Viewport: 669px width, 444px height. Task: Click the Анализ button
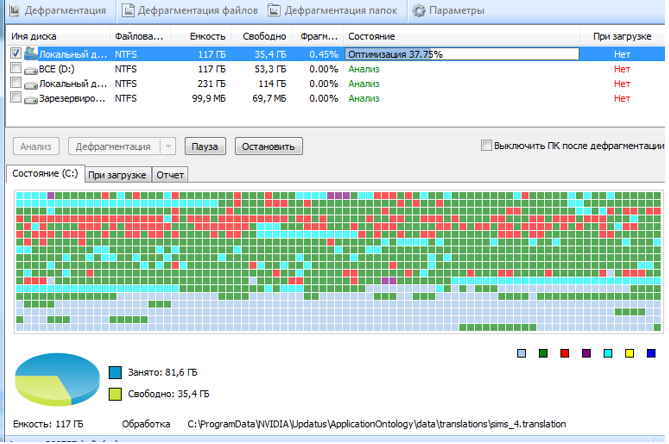(36, 146)
